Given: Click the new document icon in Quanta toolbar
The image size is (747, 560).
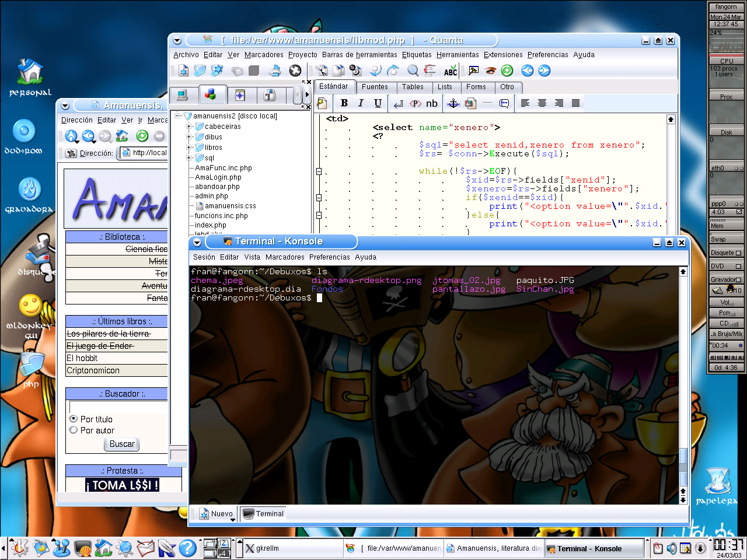Looking at the screenshot, I should (184, 71).
